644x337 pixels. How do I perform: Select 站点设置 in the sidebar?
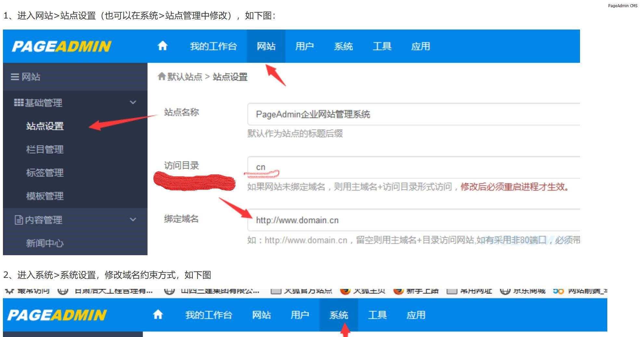[x=45, y=126]
